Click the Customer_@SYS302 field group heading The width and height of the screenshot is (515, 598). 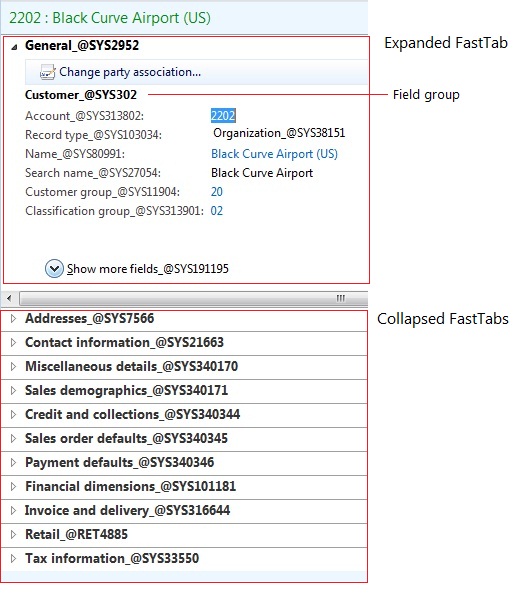(81, 95)
